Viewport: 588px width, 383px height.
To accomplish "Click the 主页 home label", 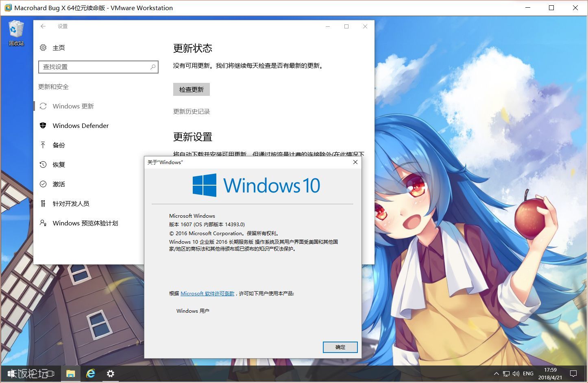I will (59, 48).
